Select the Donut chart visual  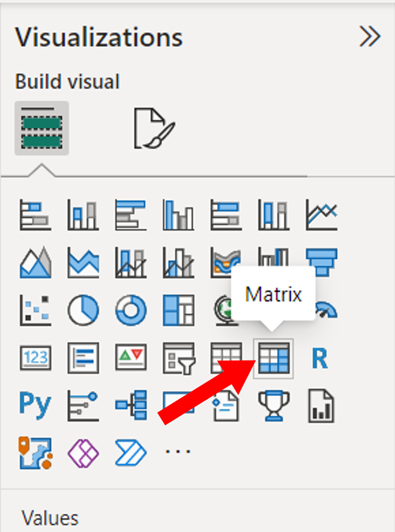tap(130, 310)
